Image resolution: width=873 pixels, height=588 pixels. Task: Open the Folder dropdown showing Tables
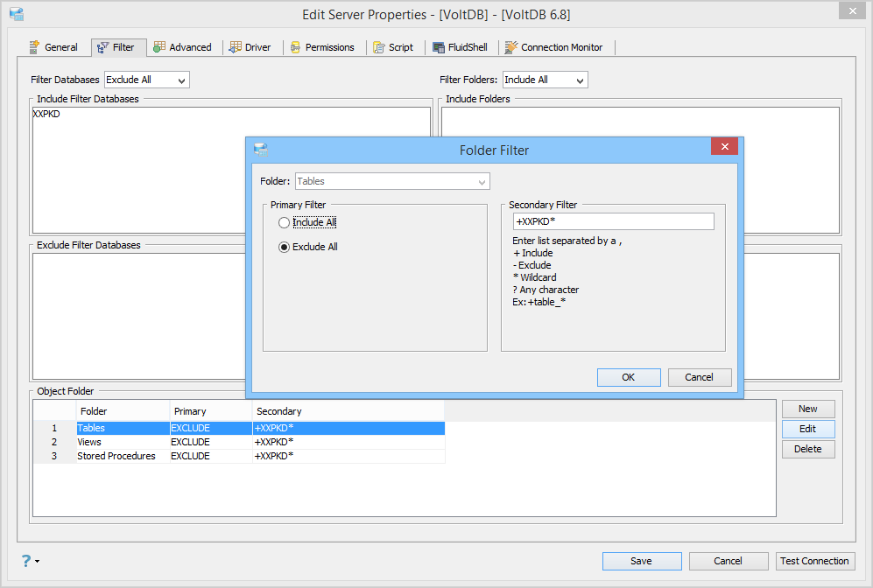(x=392, y=181)
